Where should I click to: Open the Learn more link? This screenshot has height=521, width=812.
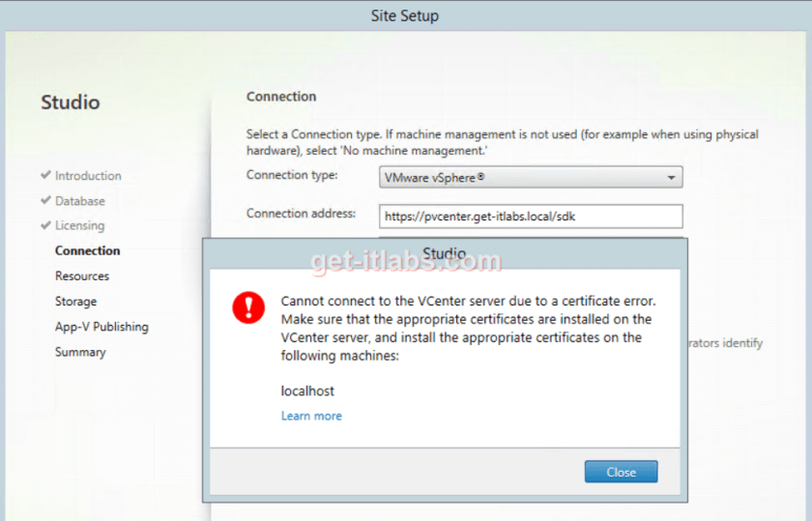pyautogui.click(x=311, y=416)
